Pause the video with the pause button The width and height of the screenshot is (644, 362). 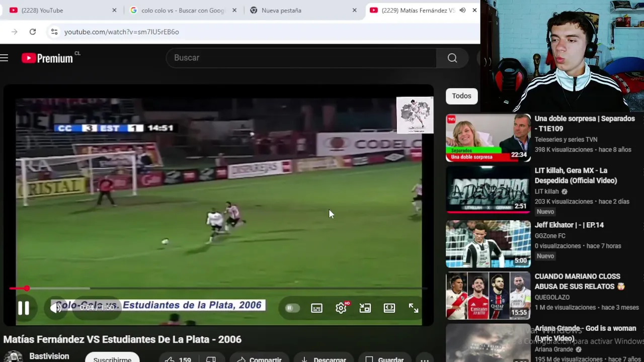[23, 308]
